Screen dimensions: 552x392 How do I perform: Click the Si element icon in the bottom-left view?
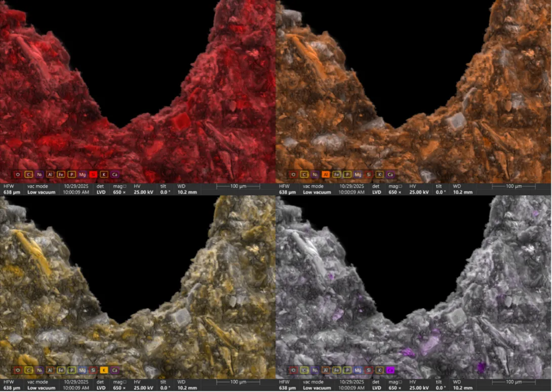click(93, 370)
